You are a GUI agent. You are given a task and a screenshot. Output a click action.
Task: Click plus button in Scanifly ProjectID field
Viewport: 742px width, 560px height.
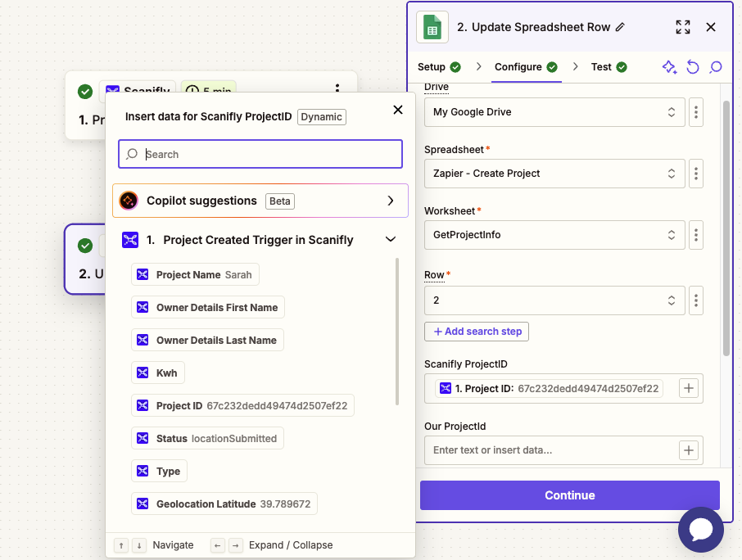[689, 388]
